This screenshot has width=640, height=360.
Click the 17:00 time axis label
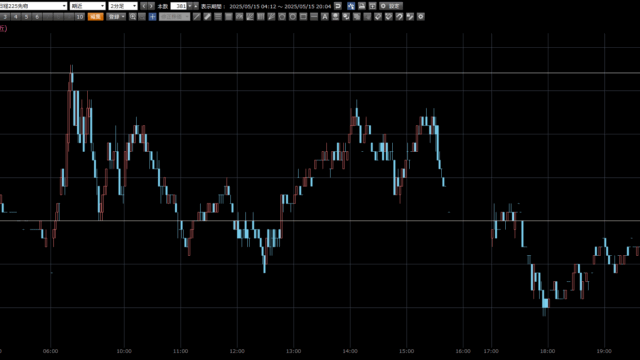[x=491, y=351]
